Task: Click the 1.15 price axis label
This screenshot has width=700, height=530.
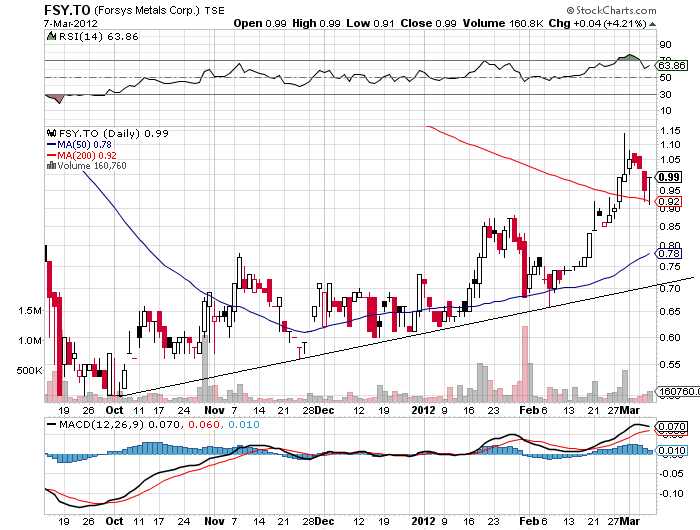Action: (670, 131)
